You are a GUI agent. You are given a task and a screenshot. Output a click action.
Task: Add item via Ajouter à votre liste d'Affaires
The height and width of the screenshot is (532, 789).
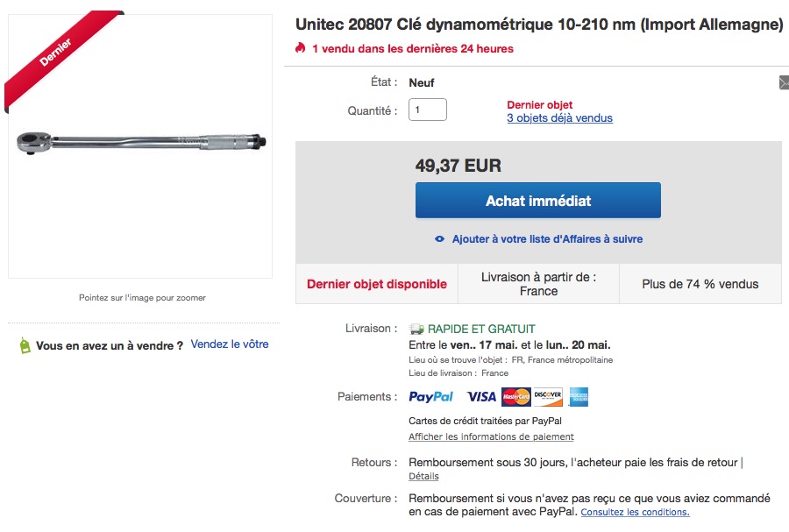(x=547, y=239)
